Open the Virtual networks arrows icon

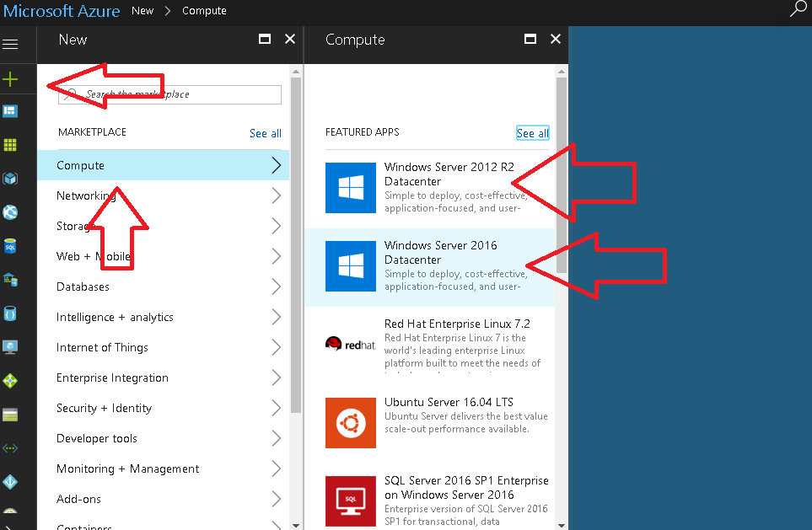click(10, 448)
